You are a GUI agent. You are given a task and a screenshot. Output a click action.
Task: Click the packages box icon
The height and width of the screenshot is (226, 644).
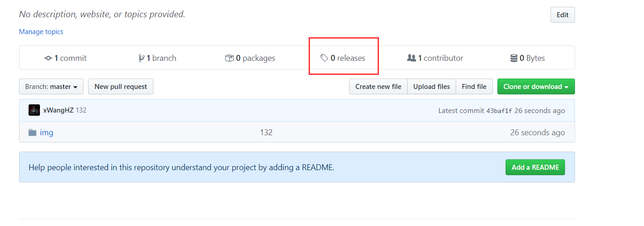[229, 58]
